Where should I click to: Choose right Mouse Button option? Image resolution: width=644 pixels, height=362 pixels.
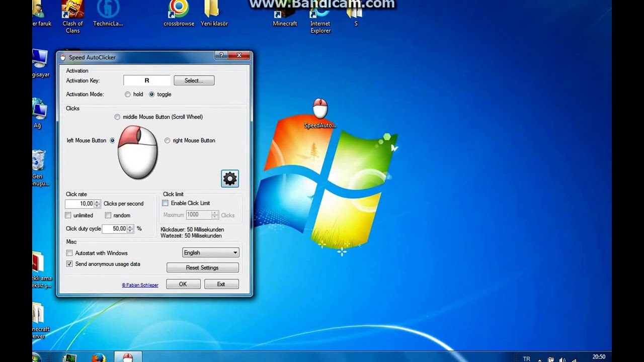click(x=167, y=140)
